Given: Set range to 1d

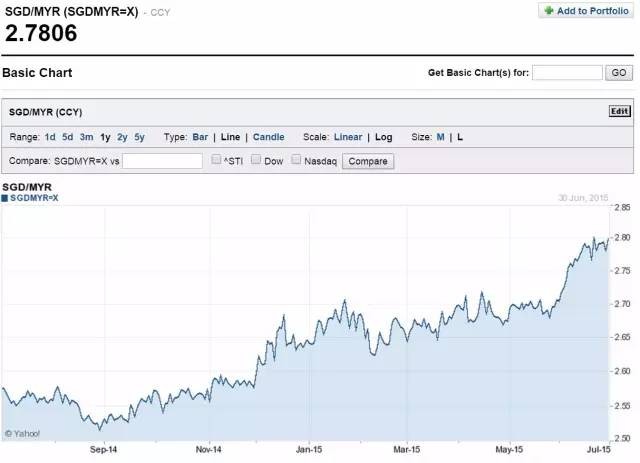Looking at the screenshot, I should click(50, 137).
